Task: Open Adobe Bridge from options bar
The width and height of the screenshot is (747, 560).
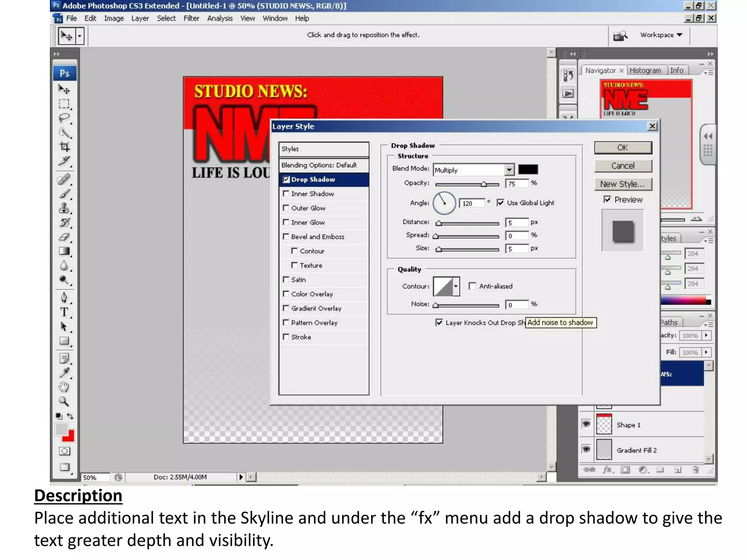Action: [620, 35]
